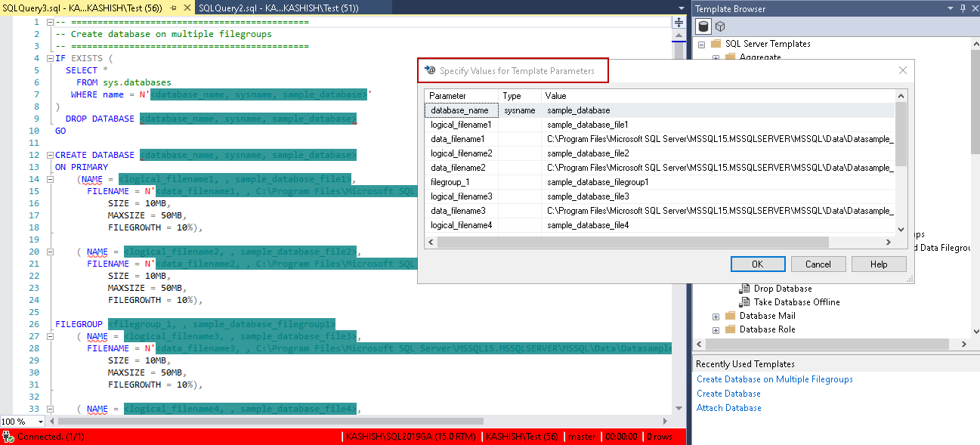Click the SQL Server Templates folder icon
This screenshot has height=445, width=980.
coord(716,44)
